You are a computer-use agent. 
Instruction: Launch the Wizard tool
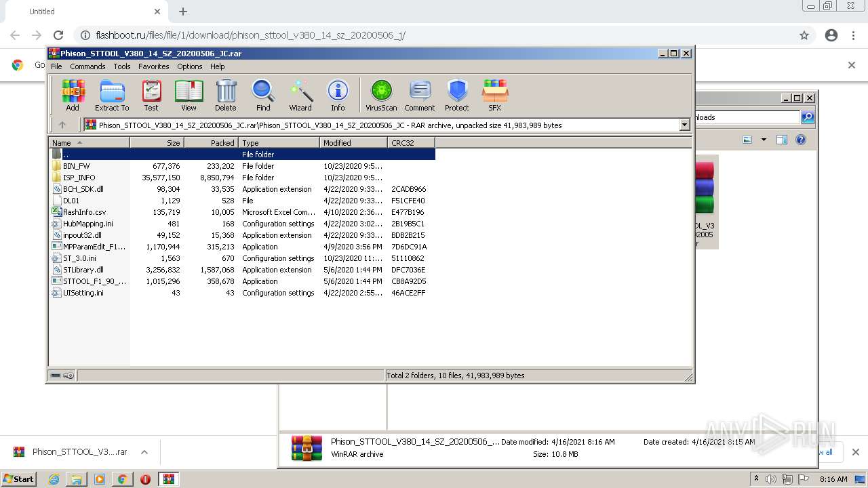click(300, 95)
